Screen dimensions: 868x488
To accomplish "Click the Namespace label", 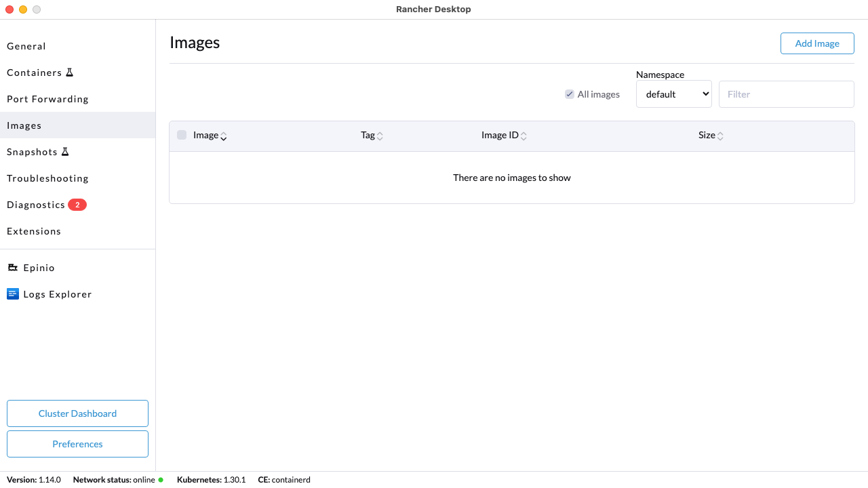I will [x=660, y=75].
